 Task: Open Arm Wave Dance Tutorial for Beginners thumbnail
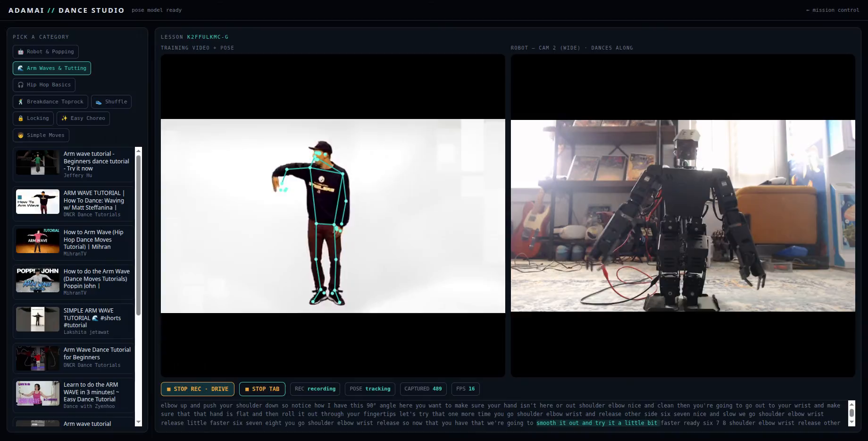tap(38, 358)
